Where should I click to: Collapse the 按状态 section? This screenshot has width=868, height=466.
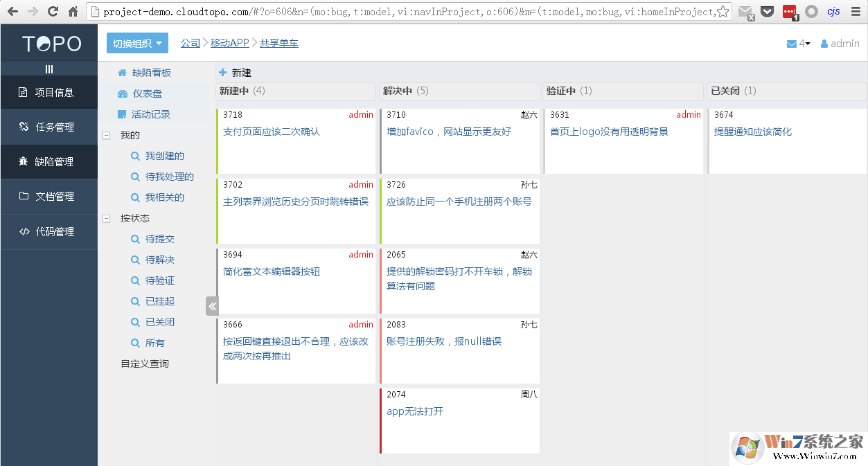point(106,218)
